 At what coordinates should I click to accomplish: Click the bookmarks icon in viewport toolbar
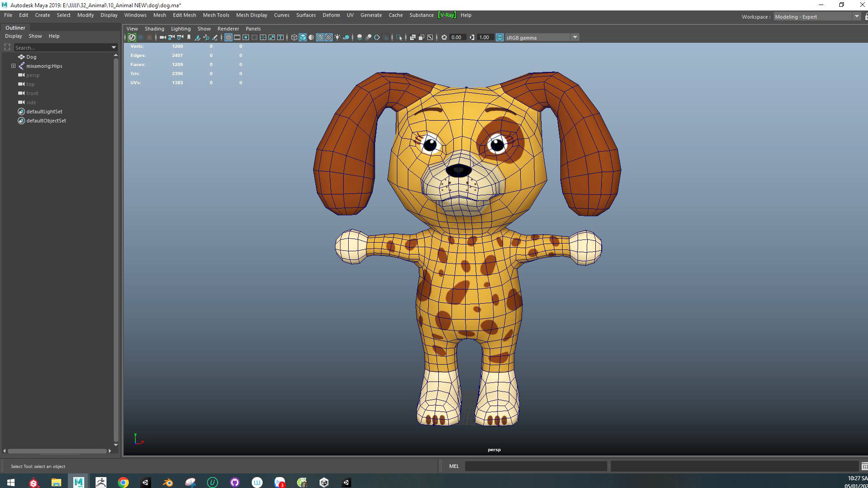[x=188, y=37]
